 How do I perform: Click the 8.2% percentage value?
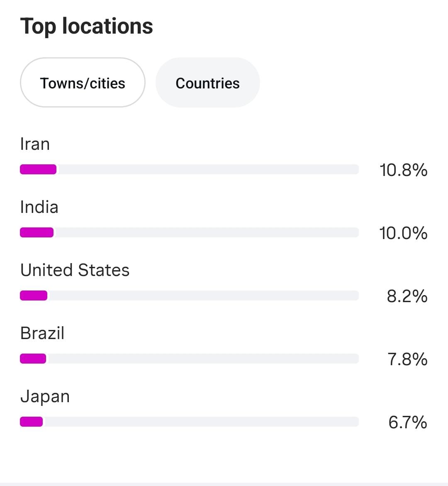(407, 296)
